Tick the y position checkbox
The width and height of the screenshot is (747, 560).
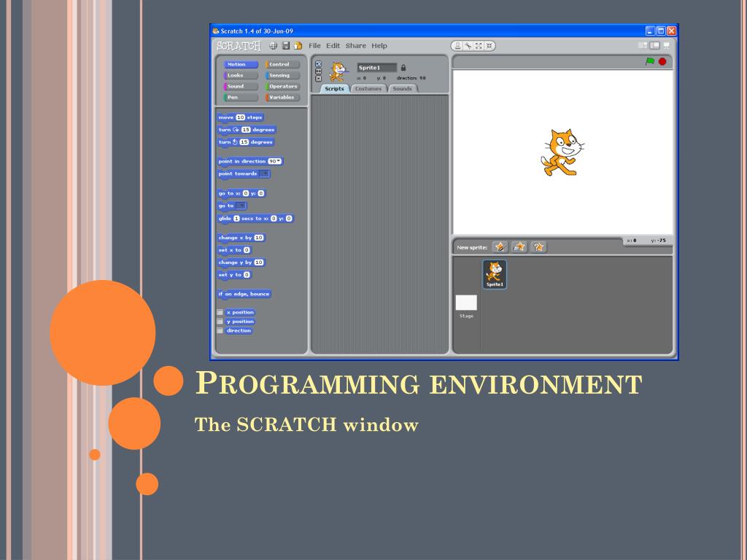(220, 322)
